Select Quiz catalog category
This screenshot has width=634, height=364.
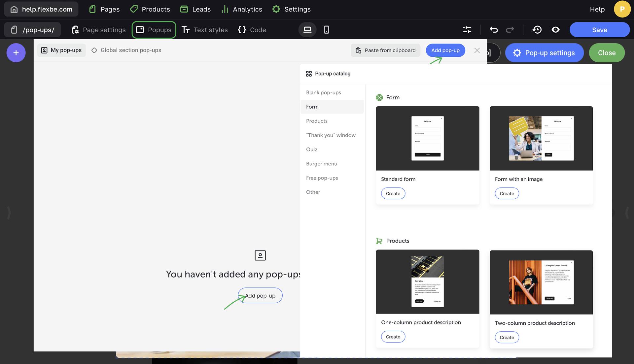(311, 149)
